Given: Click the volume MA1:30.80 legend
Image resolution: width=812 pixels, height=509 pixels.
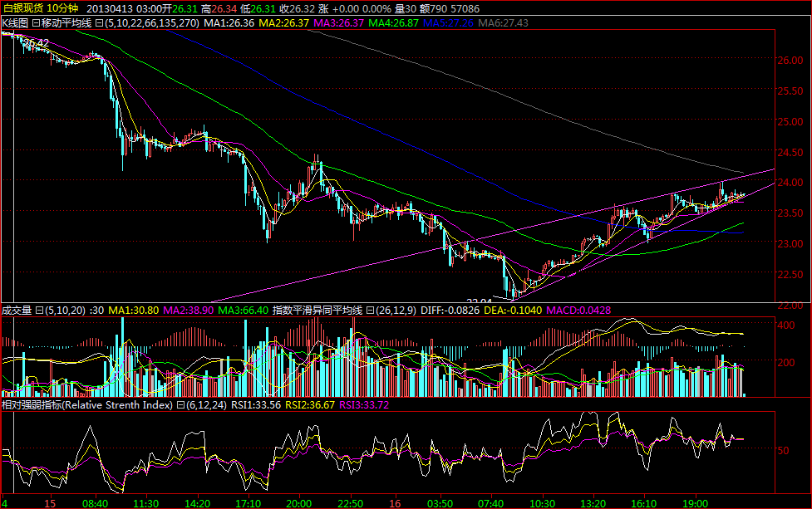Looking at the screenshot, I should (x=134, y=311).
